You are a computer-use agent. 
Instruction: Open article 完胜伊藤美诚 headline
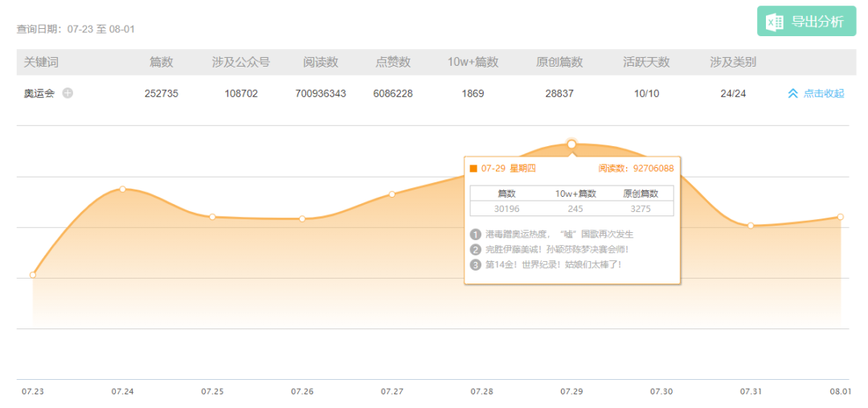point(557,249)
